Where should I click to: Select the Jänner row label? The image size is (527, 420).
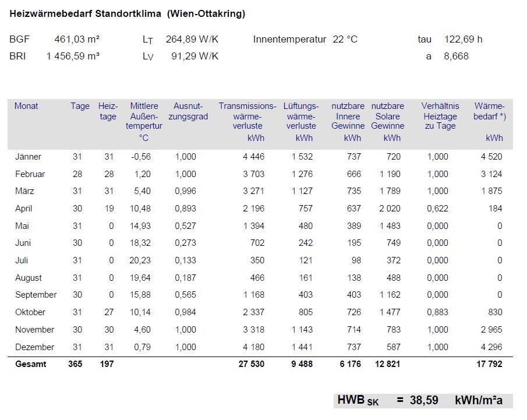click(x=29, y=157)
